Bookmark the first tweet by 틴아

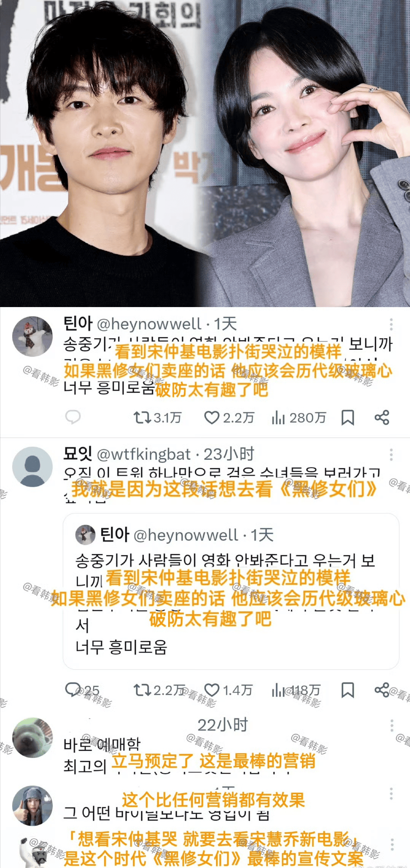coord(348,417)
